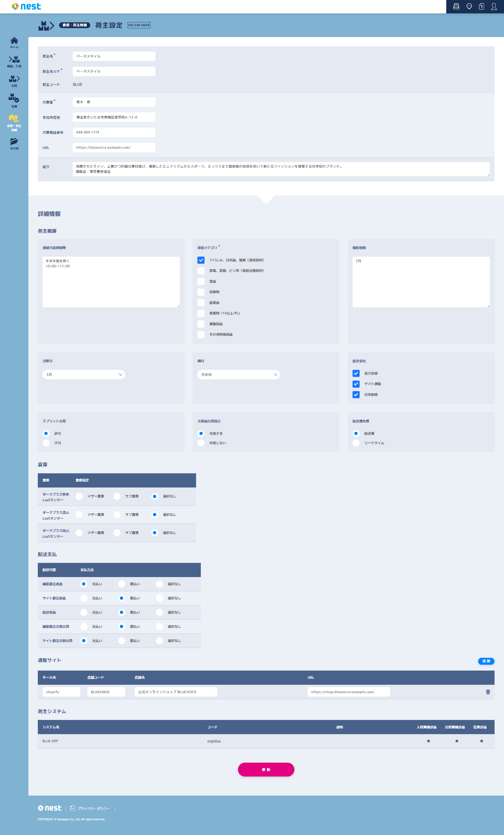Open the 在庫 inventory sidebar icon
The image size is (504, 835).
tap(14, 100)
